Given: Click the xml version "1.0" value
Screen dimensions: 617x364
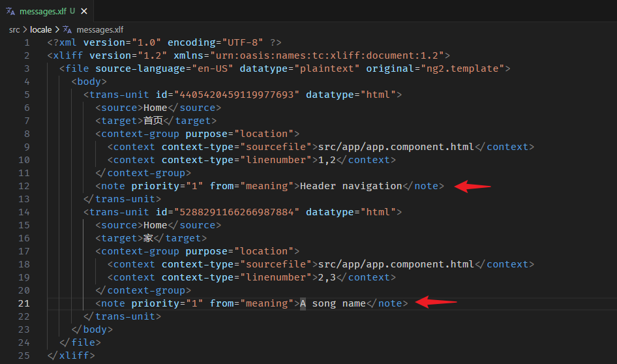Looking at the screenshot, I should (x=146, y=42).
